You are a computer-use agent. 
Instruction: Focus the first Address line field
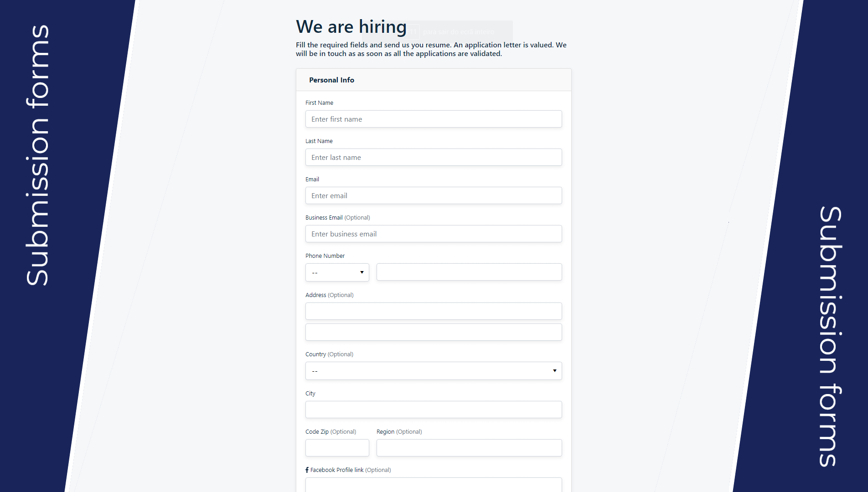pos(433,311)
